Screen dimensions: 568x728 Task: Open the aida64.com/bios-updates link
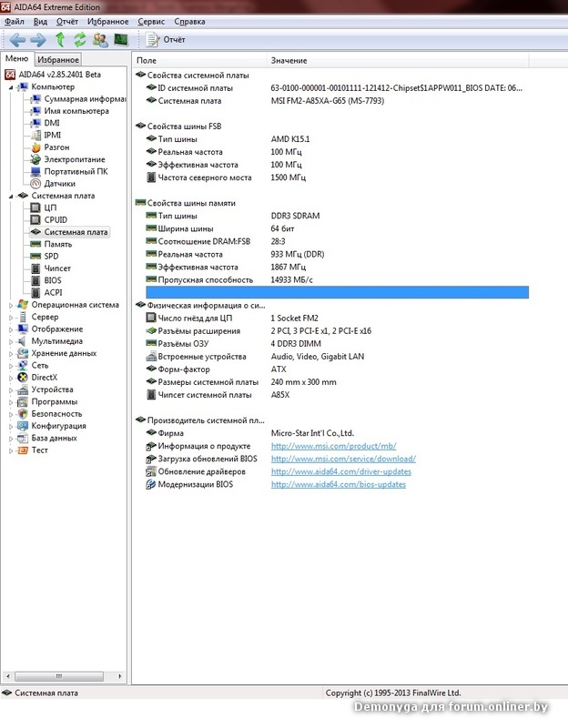338,485
